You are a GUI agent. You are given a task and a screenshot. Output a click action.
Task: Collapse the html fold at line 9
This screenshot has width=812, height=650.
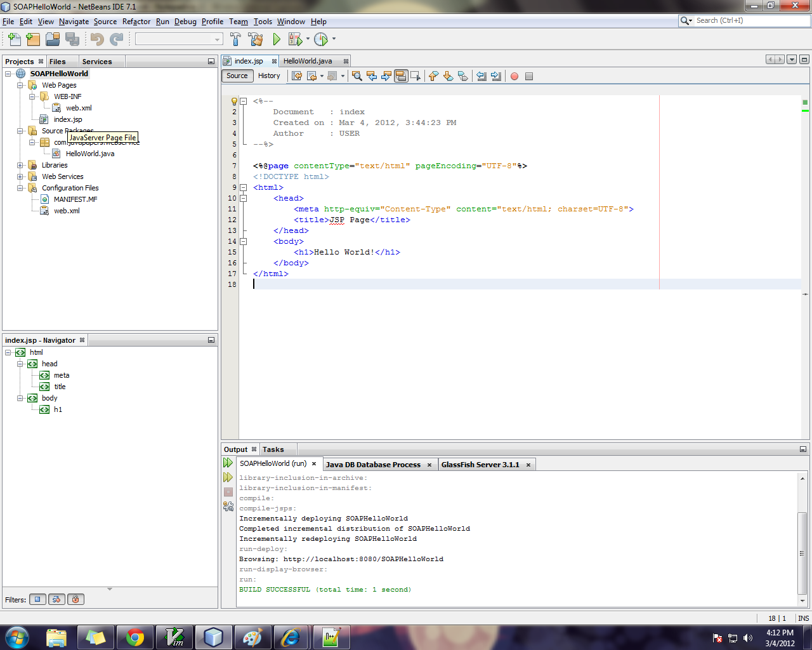[244, 187]
